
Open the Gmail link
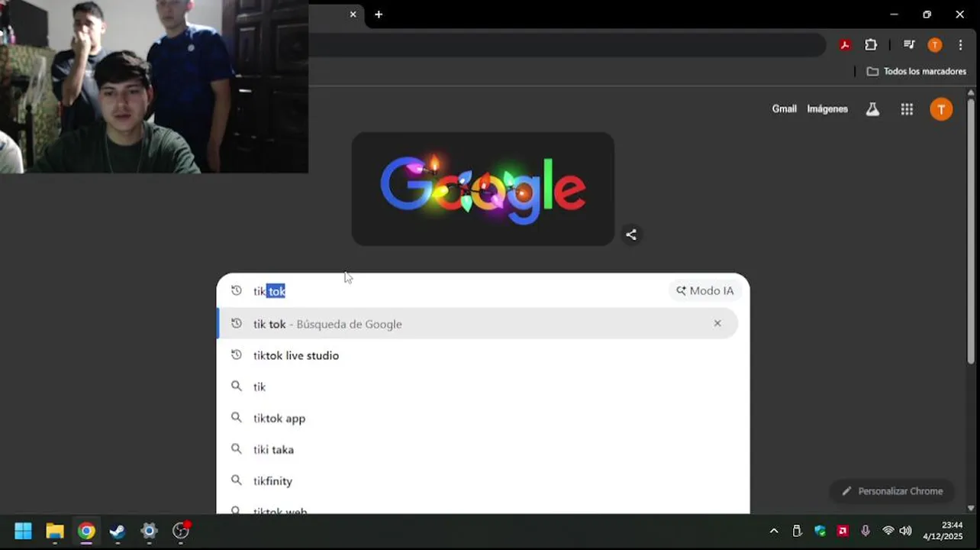pos(784,109)
